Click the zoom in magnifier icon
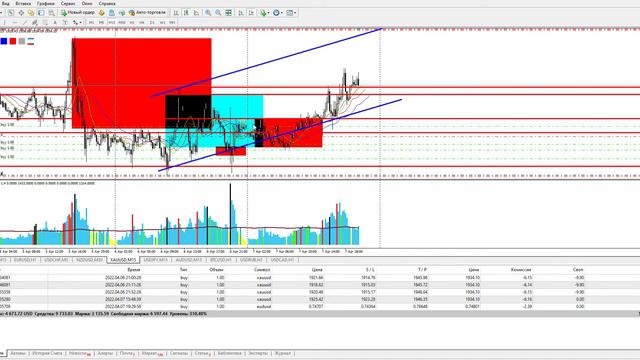The image size is (640, 360). (208, 13)
